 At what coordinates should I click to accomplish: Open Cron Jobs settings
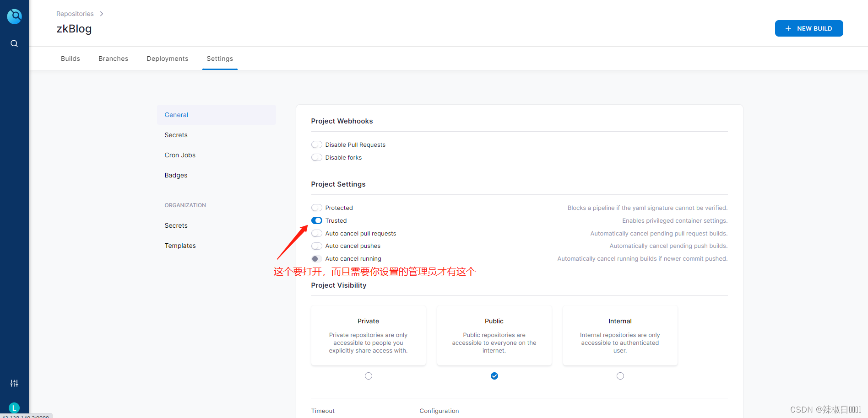coord(180,155)
